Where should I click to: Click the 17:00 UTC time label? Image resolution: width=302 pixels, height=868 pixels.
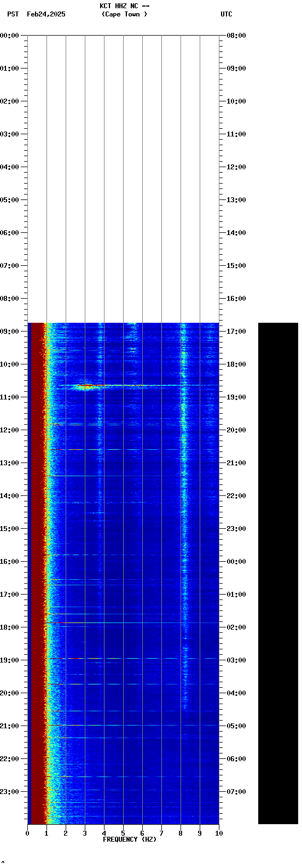tap(236, 332)
